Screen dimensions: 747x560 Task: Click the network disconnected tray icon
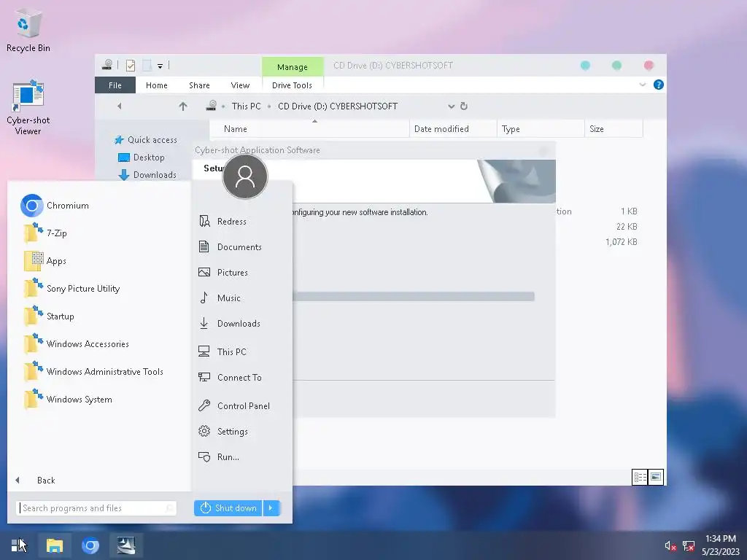point(689,545)
